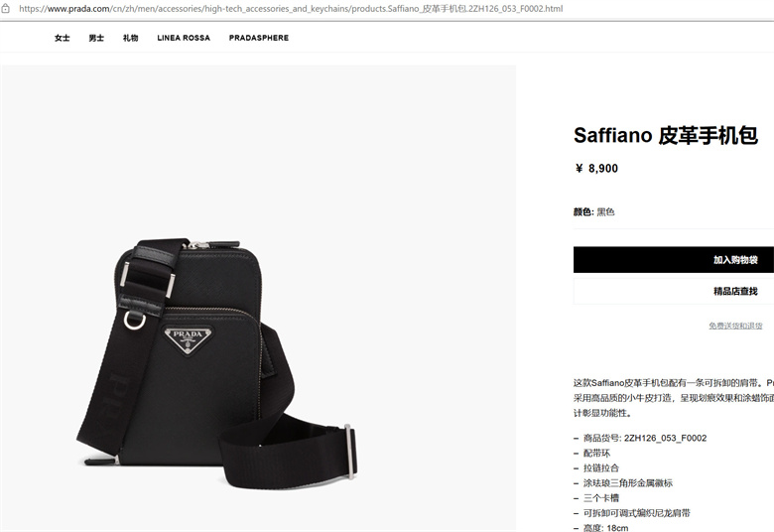Click the ¥ 8,900 price text
Image resolution: width=774 pixels, height=532 pixels.
click(596, 169)
